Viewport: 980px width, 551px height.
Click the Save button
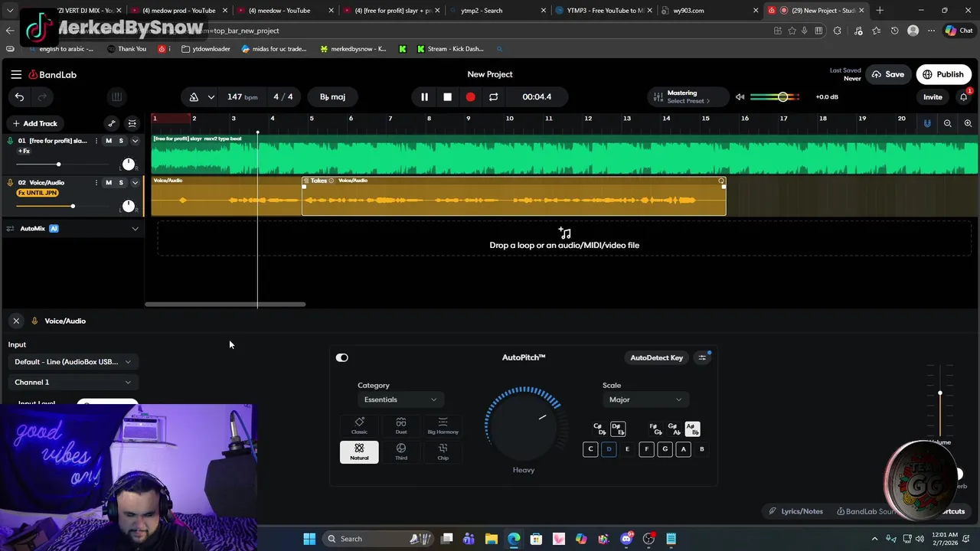(x=888, y=74)
